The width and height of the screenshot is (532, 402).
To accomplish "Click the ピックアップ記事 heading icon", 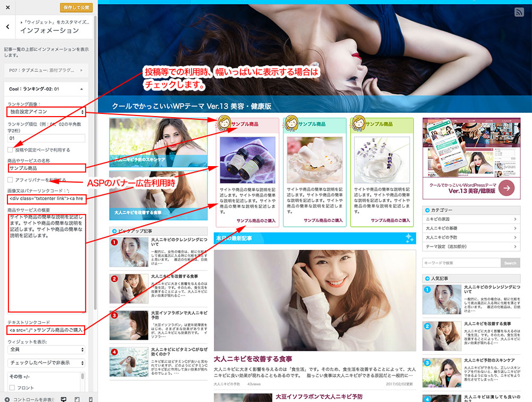I will point(114,231).
